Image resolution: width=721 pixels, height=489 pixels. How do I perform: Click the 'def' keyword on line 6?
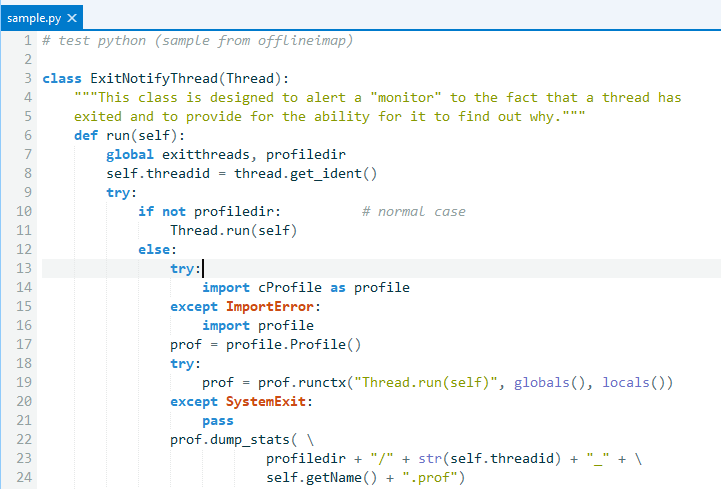click(86, 135)
